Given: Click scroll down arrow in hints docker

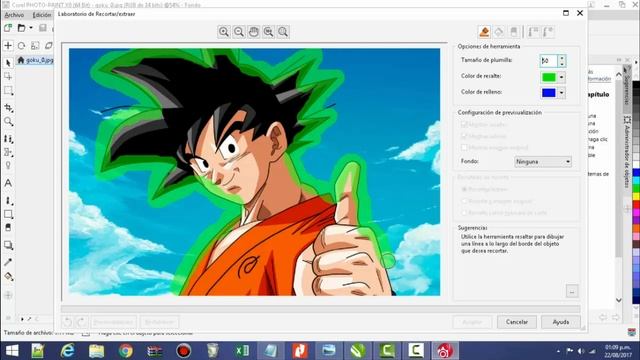Looking at the screenshot, I should 619,300.
